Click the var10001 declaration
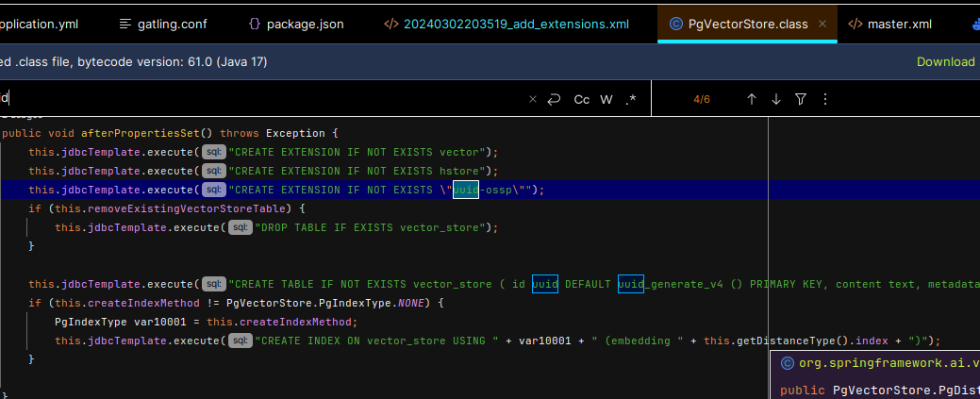Image resolution: width=980 pixels, height=399 pixels. click(x=160, y=322)
